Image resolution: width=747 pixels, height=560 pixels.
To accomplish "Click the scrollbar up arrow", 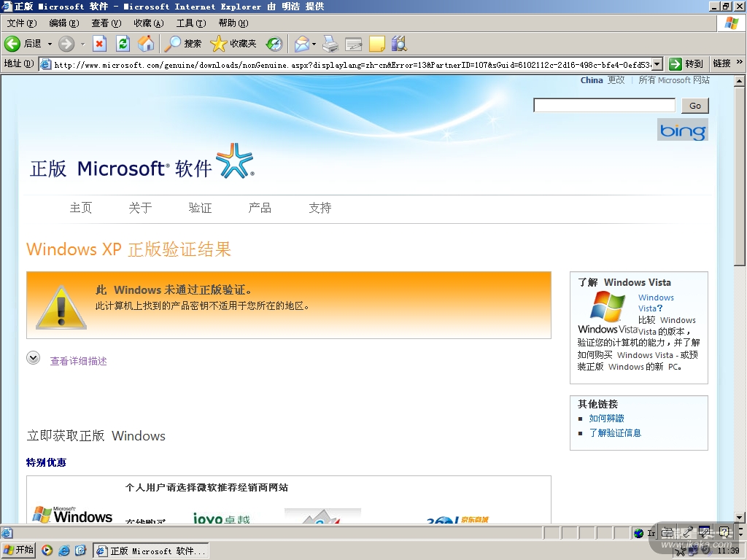I will coord(740,82).
